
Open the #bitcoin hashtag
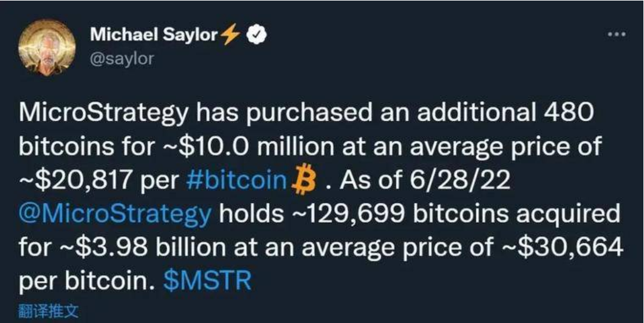[x=236, y=180]
